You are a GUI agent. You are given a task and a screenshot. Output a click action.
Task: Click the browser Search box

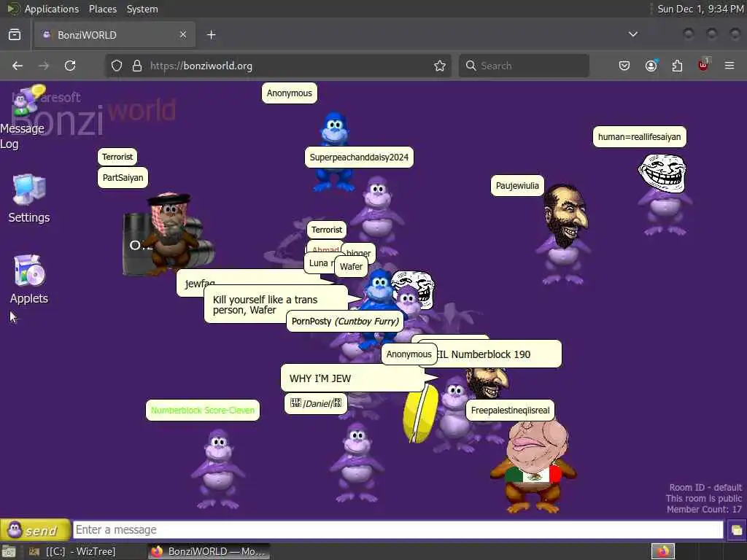tap(524, 66)
